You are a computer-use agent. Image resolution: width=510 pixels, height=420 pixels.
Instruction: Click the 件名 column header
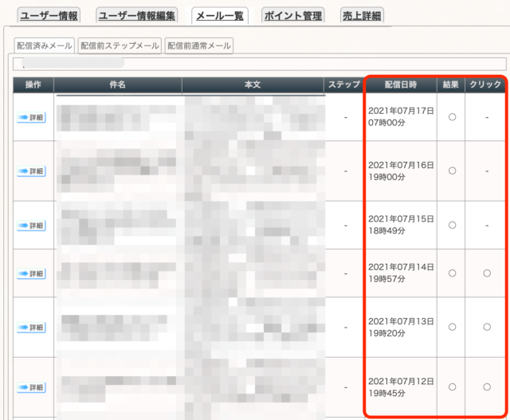(x=117, y=85)
